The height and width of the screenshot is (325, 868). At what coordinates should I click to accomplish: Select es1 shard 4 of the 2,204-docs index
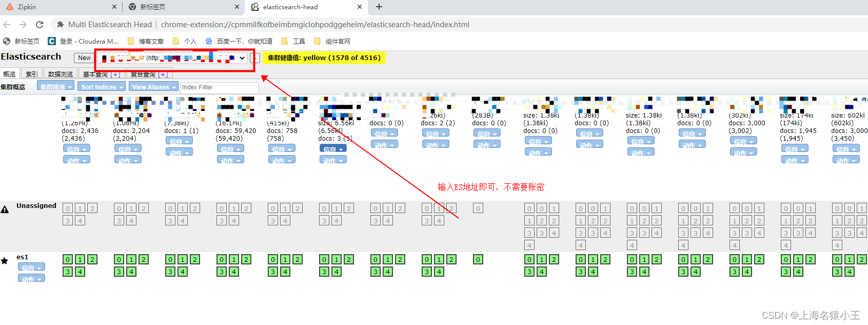(x=131, y=272)
